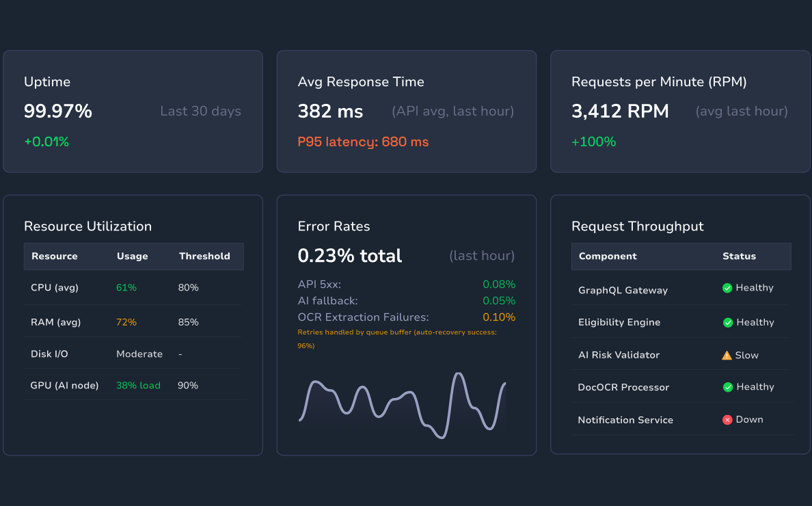Click the Disk I/O Moderate usage cell
The width and height of the screenshot is (812, 506).
pyautogui.click(x=139, y=354)
